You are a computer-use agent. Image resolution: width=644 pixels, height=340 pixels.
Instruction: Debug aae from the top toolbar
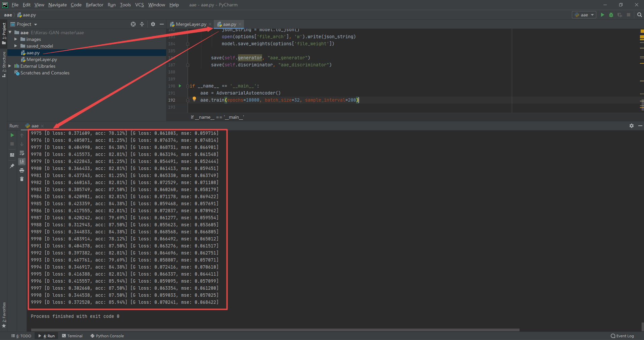click(x=611, y=15)
